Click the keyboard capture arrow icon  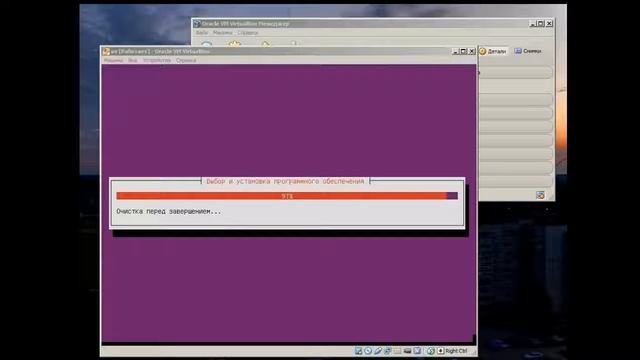[x=440, y=351]
